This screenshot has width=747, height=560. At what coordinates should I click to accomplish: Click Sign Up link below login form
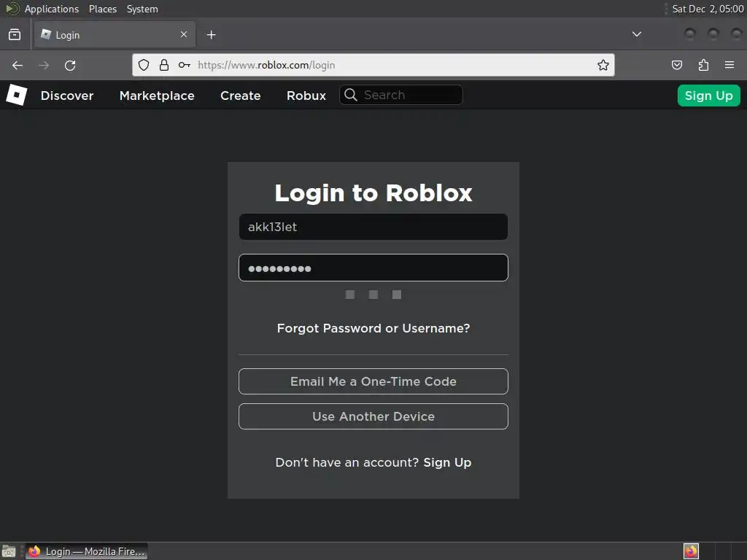[x=447, y=462]
